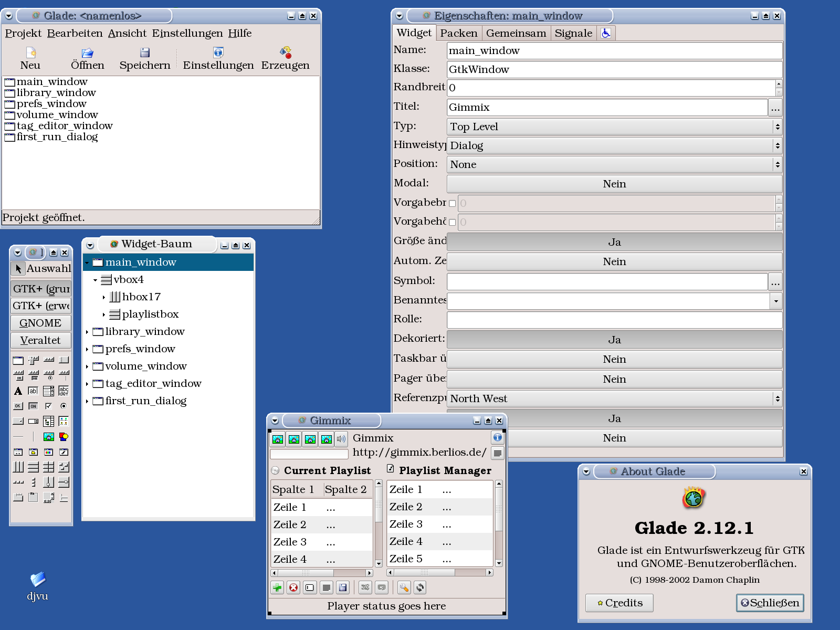
Task: Choose the Label widget (bold A) icon
Action: pos(18,391)
